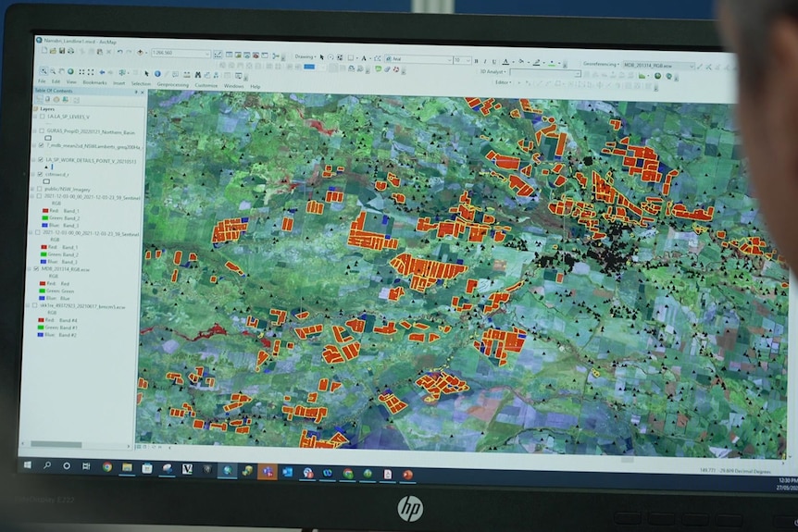Enable the GURAS_PropID Northern_Basin layer
The height and width of the screenshot is (532, 798).
click(42, 130)
